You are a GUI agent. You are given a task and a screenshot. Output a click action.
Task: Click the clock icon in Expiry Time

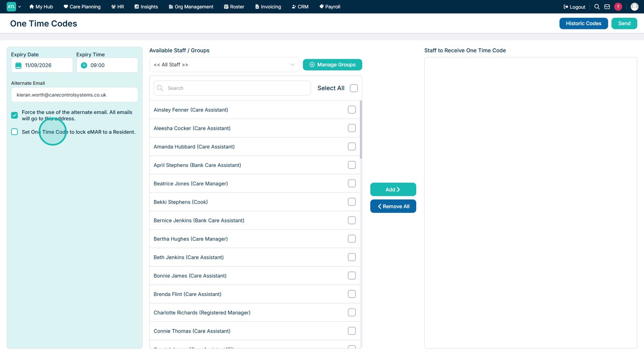84,65
